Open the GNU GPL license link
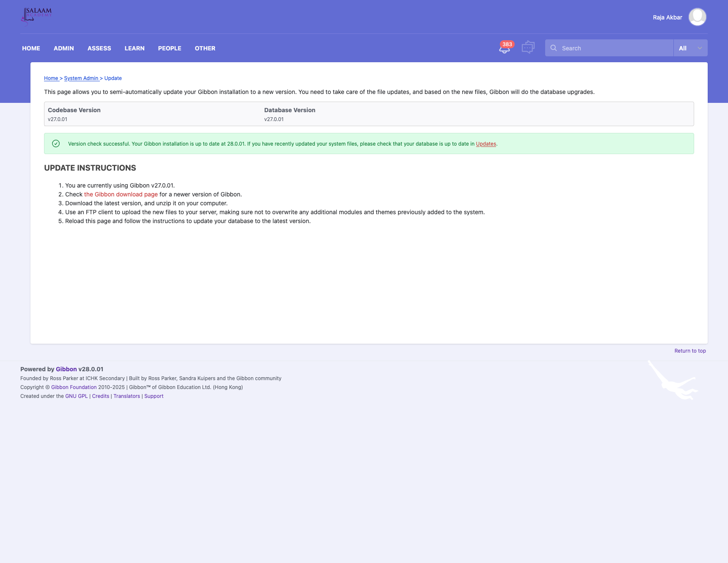This screenshot has height=563, width=728. [x=77, y=396]
